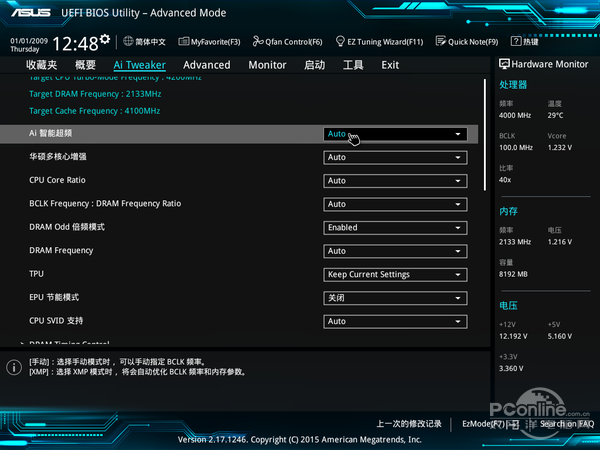Select the CPU Core Ratio label

(57, 180)
